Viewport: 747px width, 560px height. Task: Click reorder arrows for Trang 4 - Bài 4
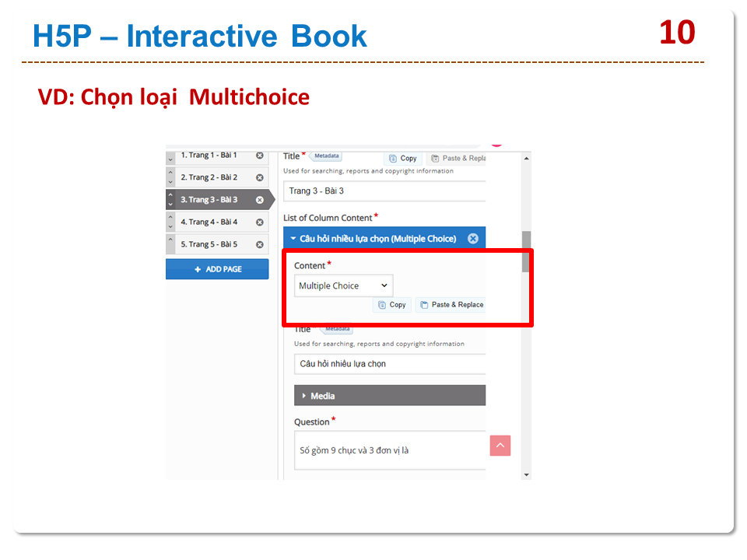[x=171, y=222]
